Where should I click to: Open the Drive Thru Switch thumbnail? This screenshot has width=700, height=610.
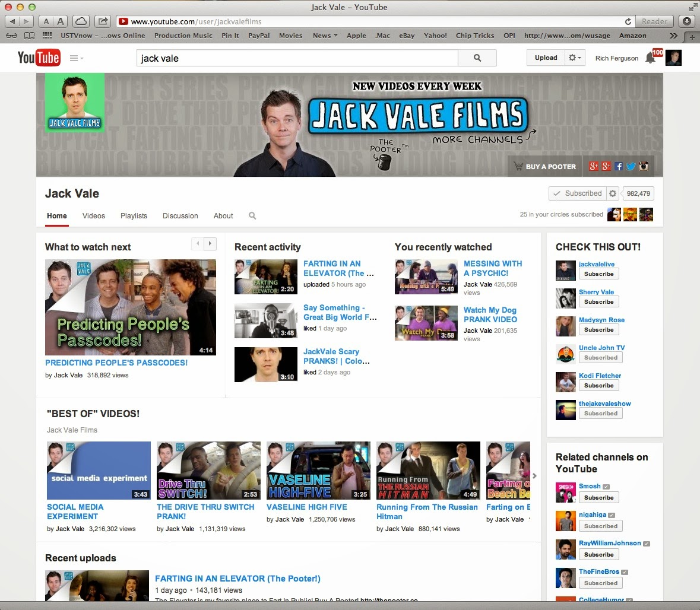(x=208, y=471)
